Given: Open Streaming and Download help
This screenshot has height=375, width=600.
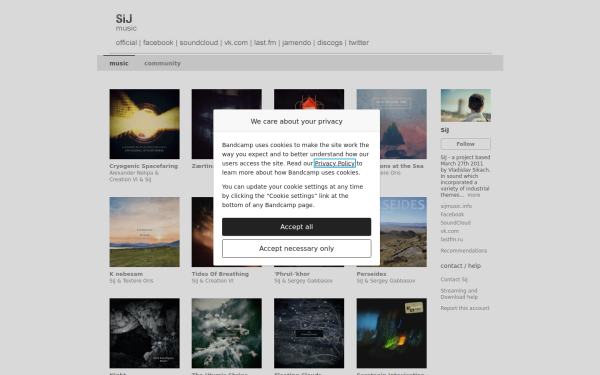Looking at the screenshot, I should click(459, 293).
